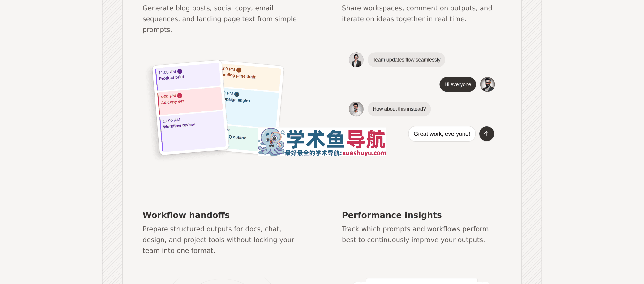Click the send arrow button
This screenshot has height=284, width=644.
point(486,134)
